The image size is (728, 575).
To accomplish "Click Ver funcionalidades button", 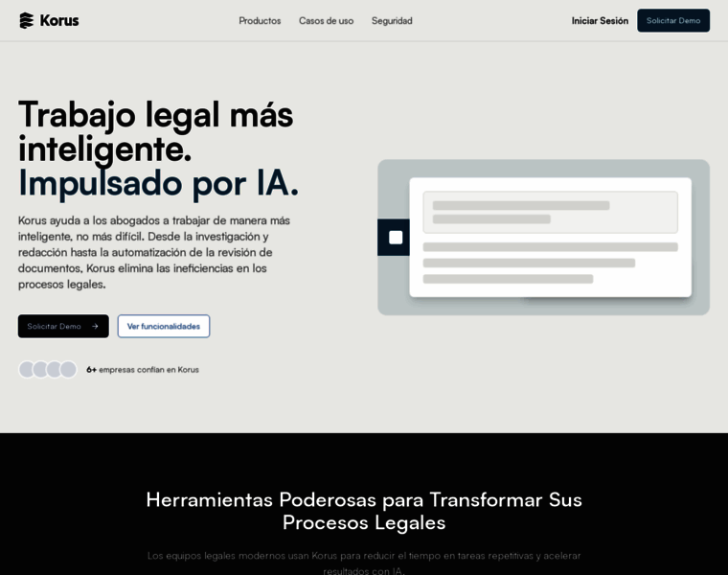I will tap(164, 326).
